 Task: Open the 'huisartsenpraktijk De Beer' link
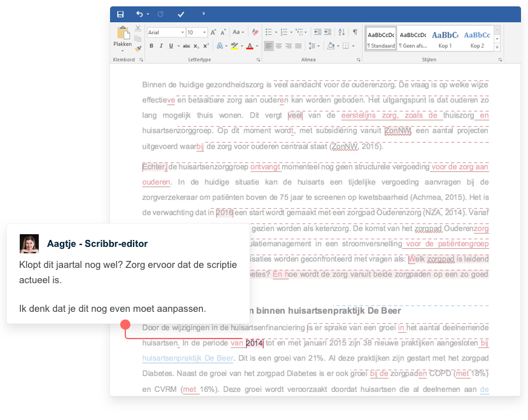(x=188, y=358)
